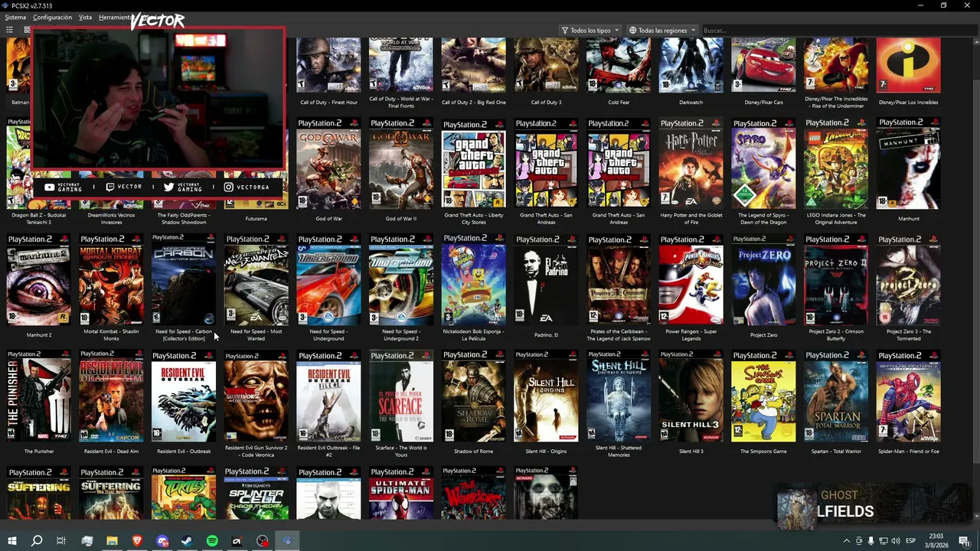
Task: Select Silent Hill 3 cover
Action: tap(691, 396)
